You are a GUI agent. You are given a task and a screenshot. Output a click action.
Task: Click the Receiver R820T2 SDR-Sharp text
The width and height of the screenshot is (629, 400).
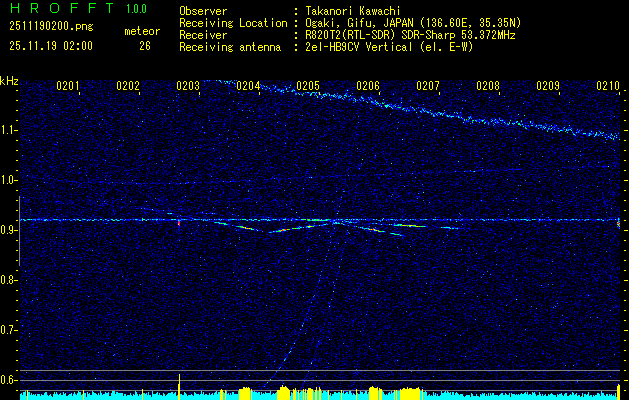(x=409, y=35)
